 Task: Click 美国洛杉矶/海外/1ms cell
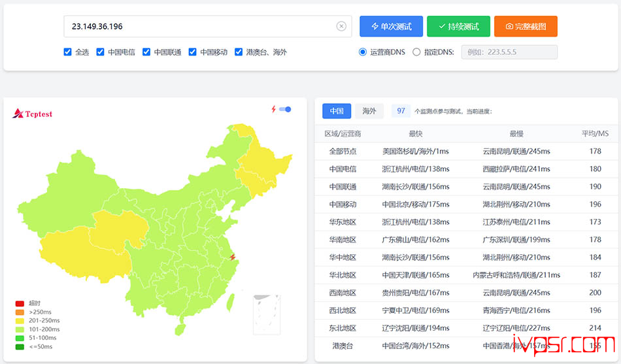tap(416, 152)
